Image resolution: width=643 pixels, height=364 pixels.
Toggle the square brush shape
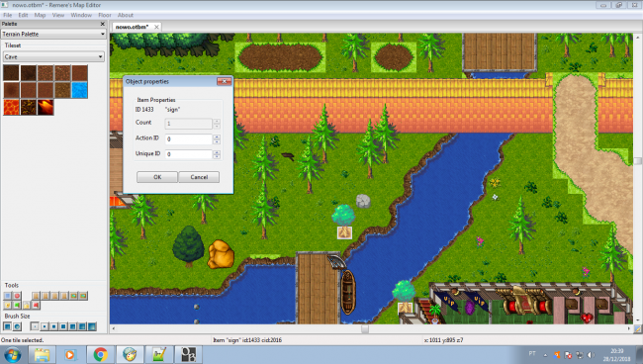(7, 326)
